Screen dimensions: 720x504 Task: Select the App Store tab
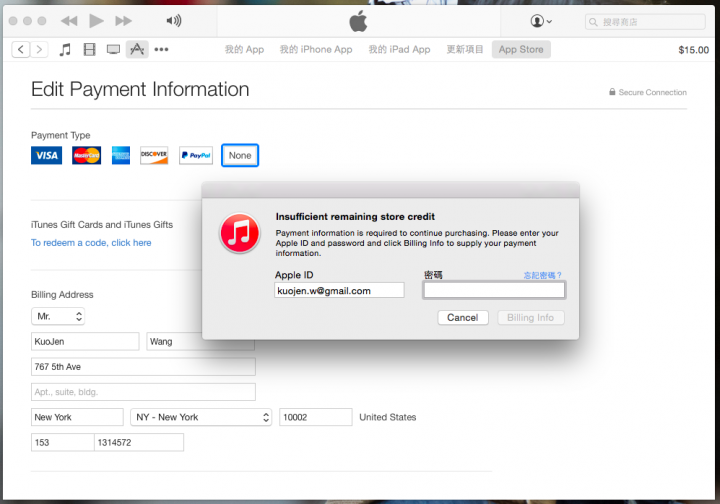pyautogui.click(x=521, y=49)
